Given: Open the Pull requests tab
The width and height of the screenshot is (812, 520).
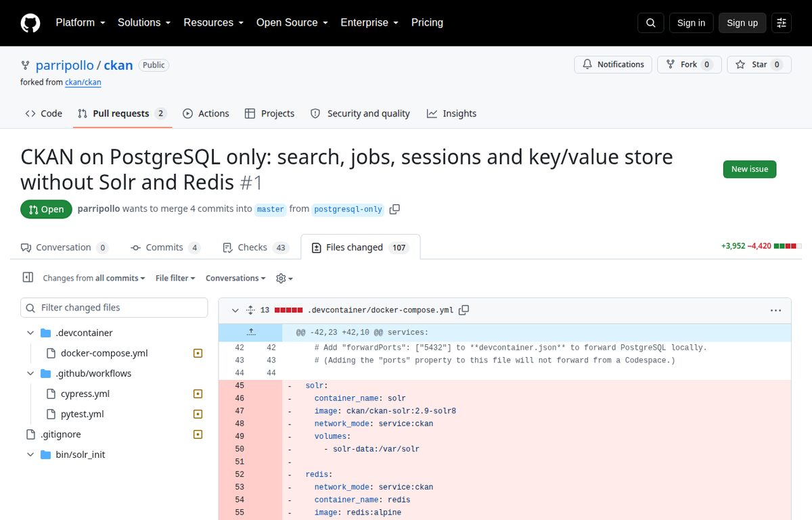Looking at the screenshot, I should (122, 114).
